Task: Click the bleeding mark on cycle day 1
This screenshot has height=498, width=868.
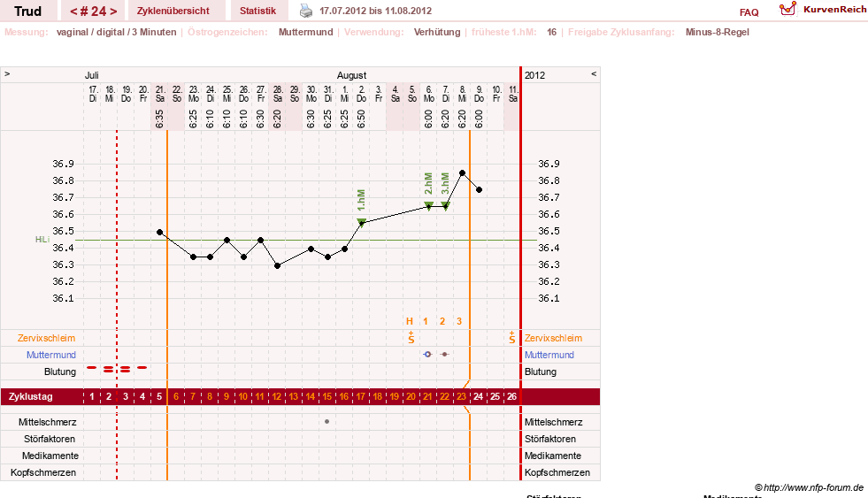Action: point(91,367)
